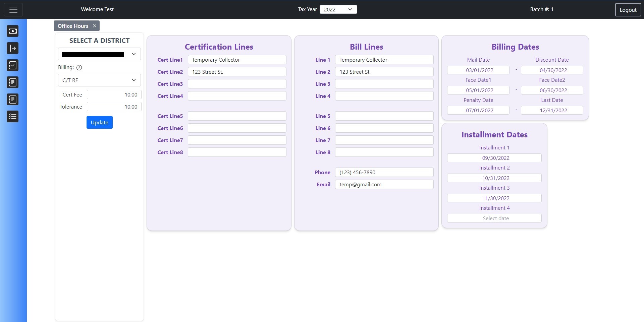Click the Email temp@gmail.com field
Screen dimensions: 644x322
click(x=384, y=184)
